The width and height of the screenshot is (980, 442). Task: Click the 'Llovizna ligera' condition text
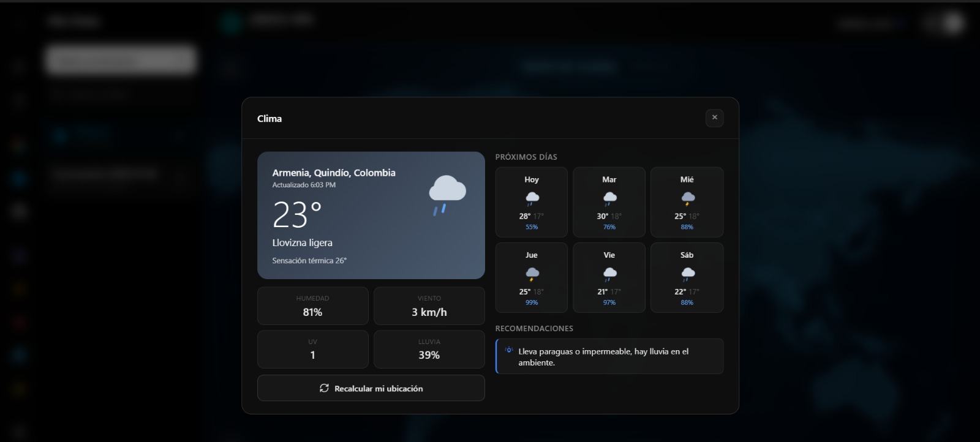[303, 243]
